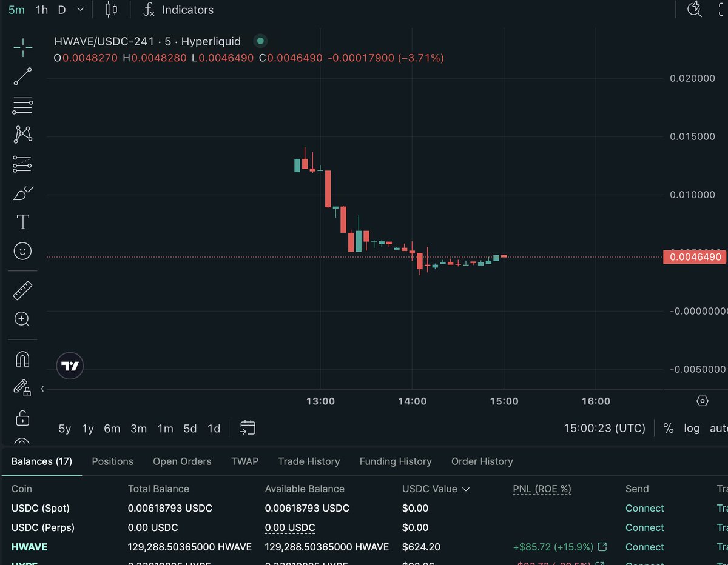This screenshot has height=565, width=728.
Task: Set chart range to 1d
Action: (214, 429)
